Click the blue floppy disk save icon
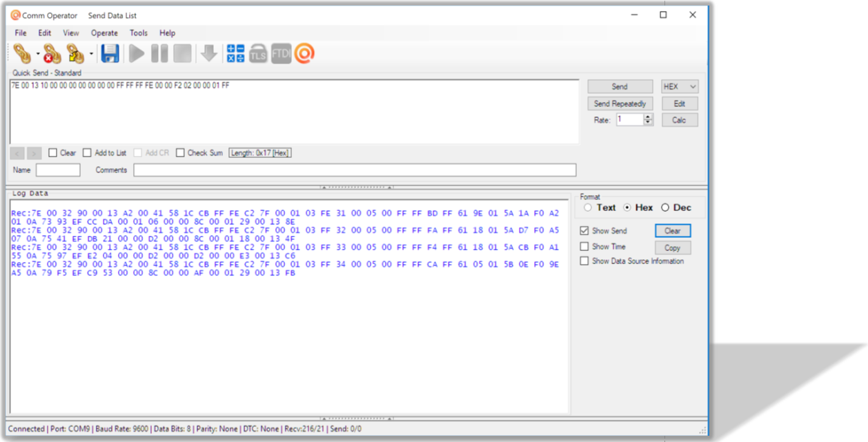Screen dimensions: 868x442 tap(110, 53)
